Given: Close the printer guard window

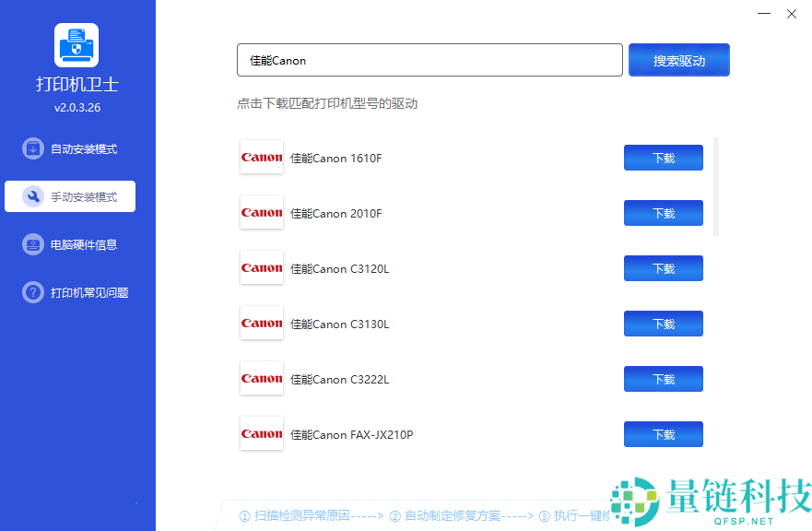Looking at the screenshot, I should (x=792, y=14).
